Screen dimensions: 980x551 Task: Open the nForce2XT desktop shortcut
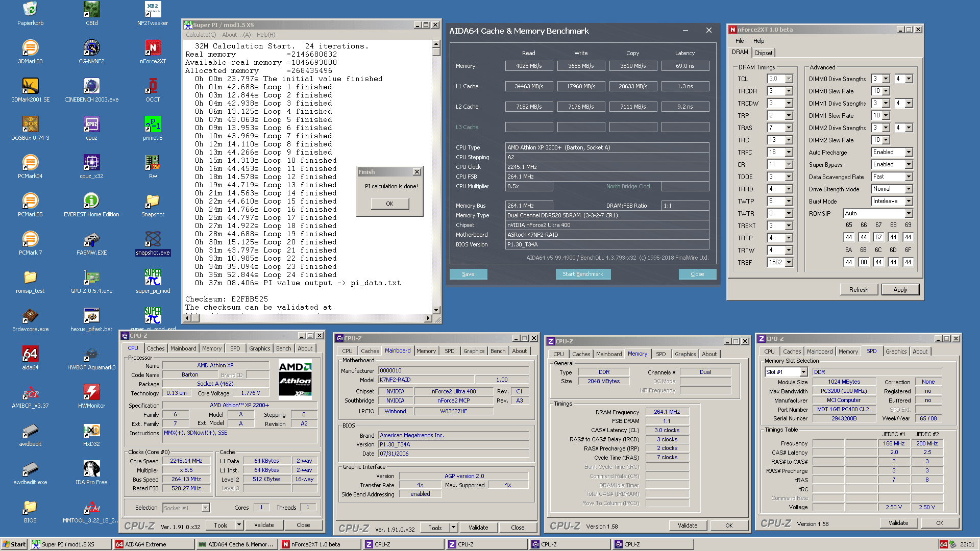tap(153, 52)
